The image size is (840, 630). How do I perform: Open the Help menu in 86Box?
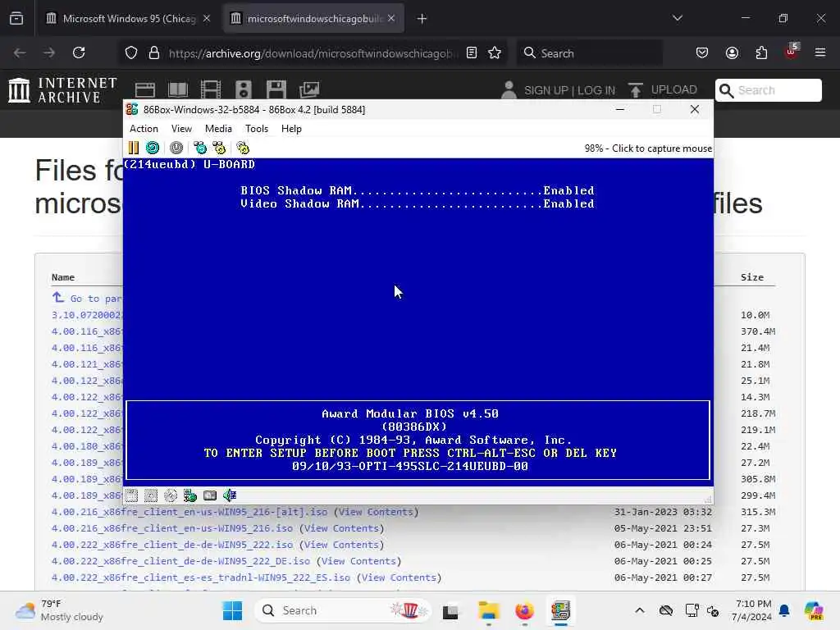click(x=291, y=129)
